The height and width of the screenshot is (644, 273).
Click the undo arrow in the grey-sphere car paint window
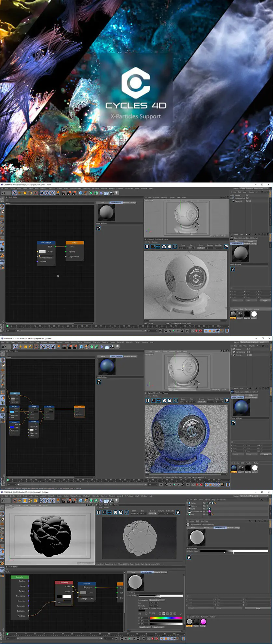click(3, 193)
